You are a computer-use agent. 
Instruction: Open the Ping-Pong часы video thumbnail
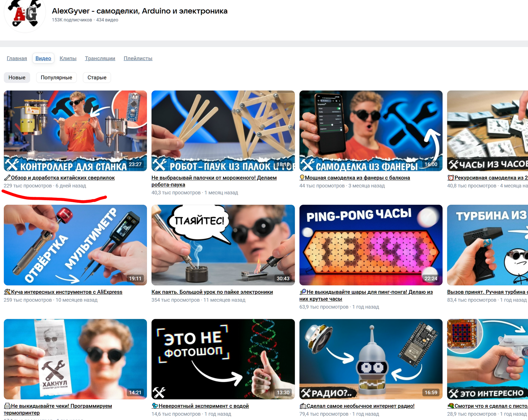(x=371, y=245)
